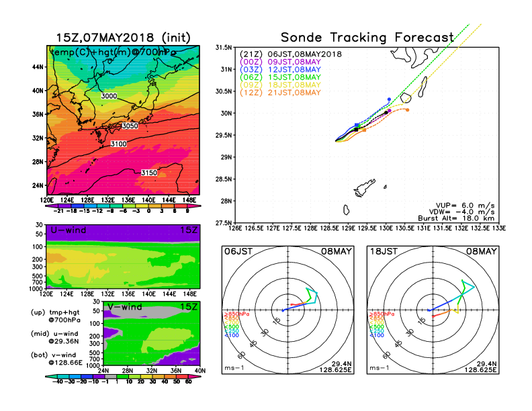
Task: Click the 15Z,07MAY2018 (init) heading
Action: coord(124,37)
